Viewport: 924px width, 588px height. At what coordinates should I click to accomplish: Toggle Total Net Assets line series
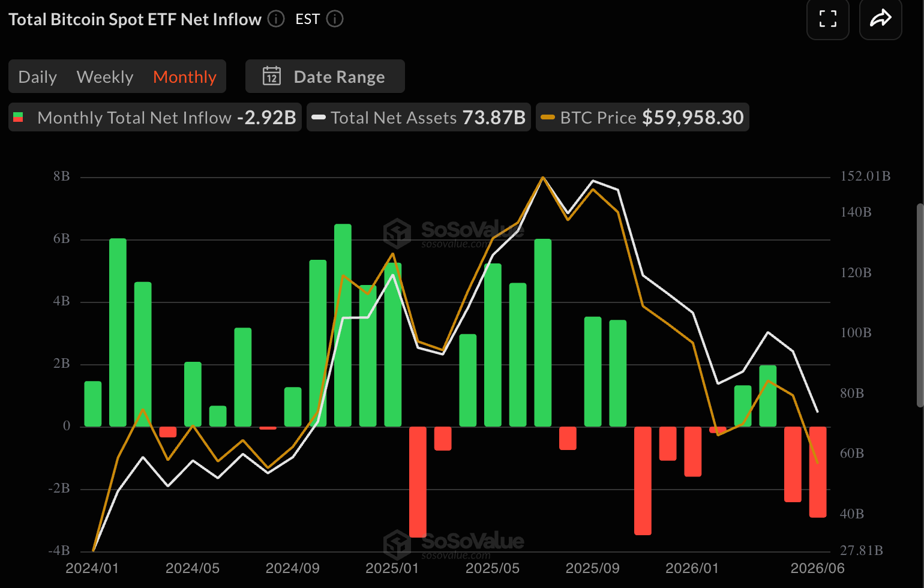419,117
